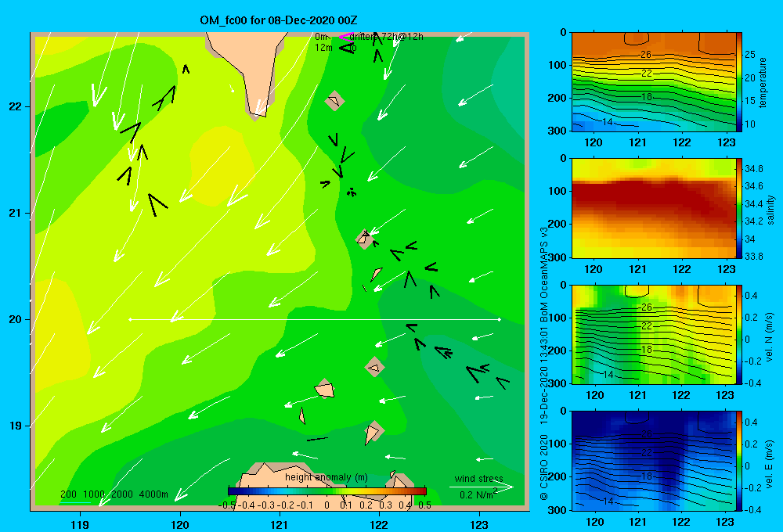Click the temperature color scale bar
Screen dimensions: 783x532
pos(739,82)
